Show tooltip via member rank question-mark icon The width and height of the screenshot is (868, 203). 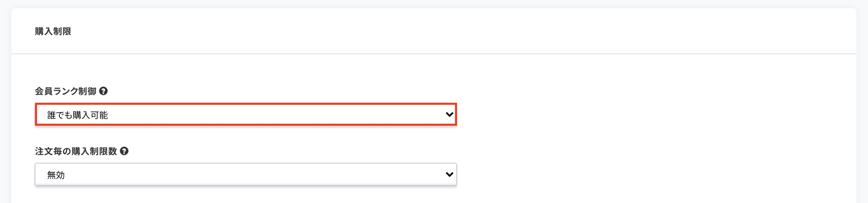(103, 91)
